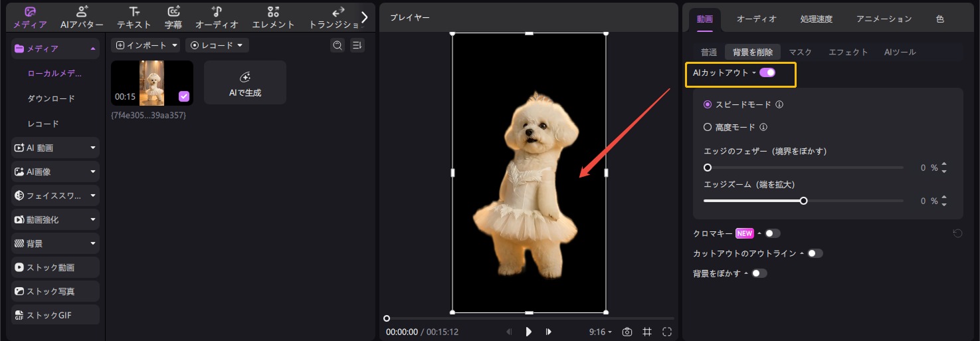Toggle the player grid overlay icon
The width and height of the screenshot is (980, 341).
(x=646, y=332)
